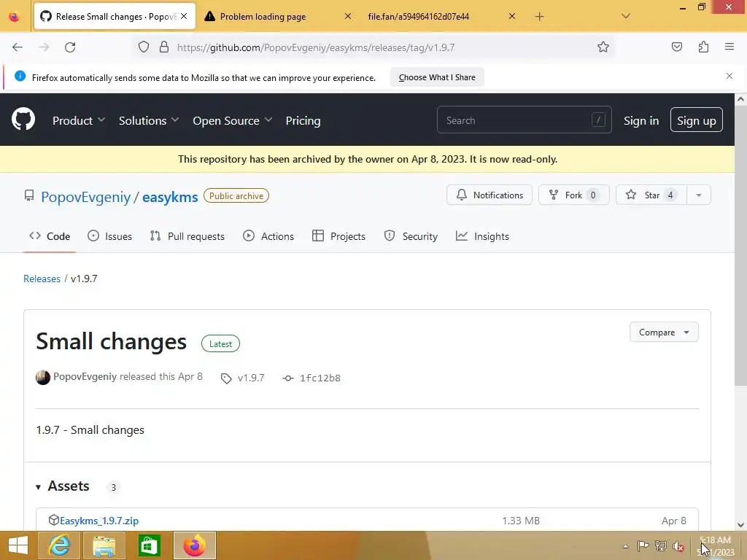Click the browser address bar URL
Viewport: 747px width, 560px height.
[315, 47]
